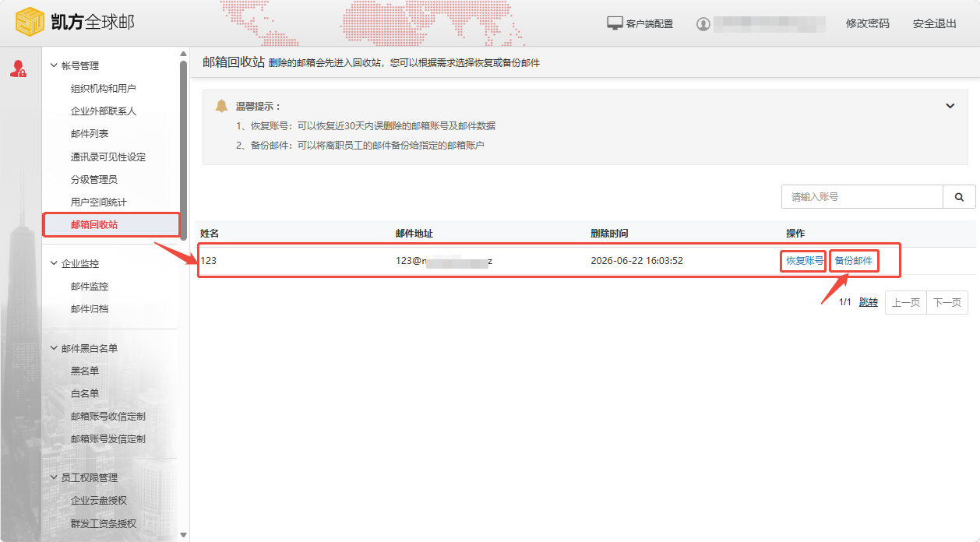Click the 操作 column header
Image resolution: width=980 pixels, height=542 pixels.
click(795, 234)
